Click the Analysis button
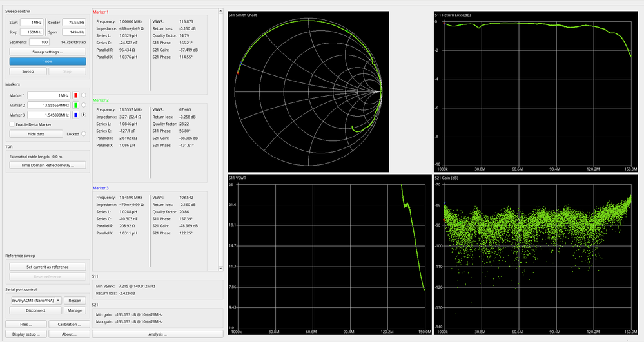This screenshot has height=342, width=644. tap(158, 334)
